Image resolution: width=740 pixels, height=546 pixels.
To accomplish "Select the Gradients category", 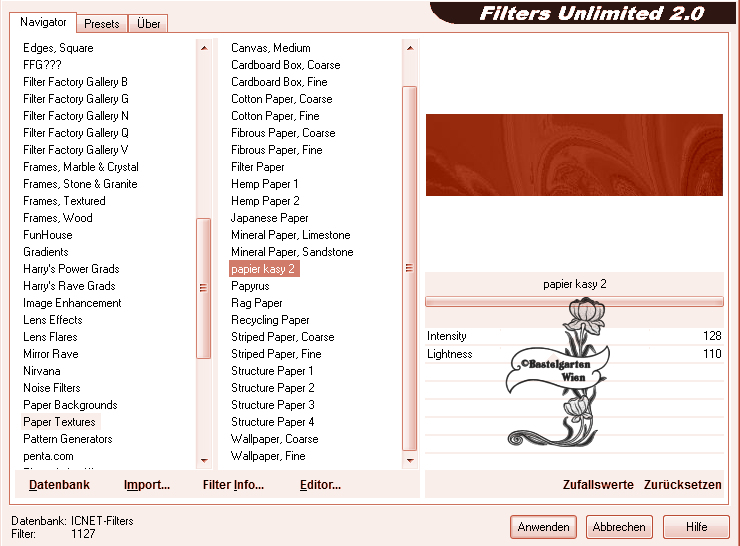I will pyautogui.click(x=46, y=252).
